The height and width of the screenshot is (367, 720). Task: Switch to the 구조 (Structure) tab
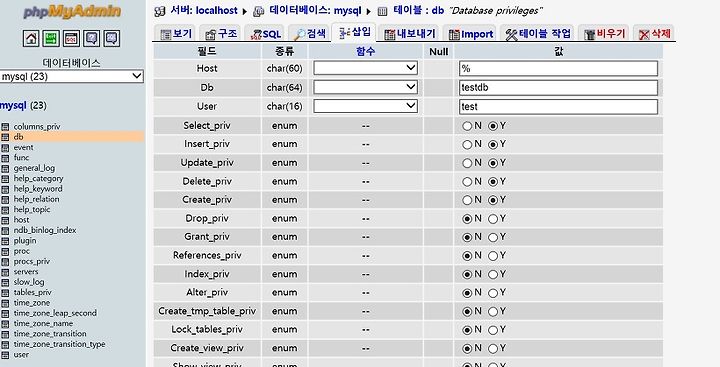[x=221, y=34]
